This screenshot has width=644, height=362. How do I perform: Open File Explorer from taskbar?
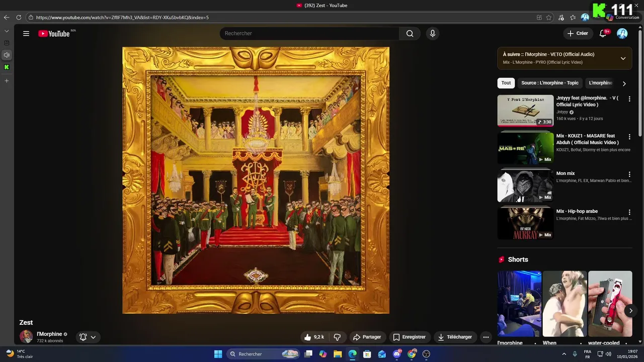point(338,354)
